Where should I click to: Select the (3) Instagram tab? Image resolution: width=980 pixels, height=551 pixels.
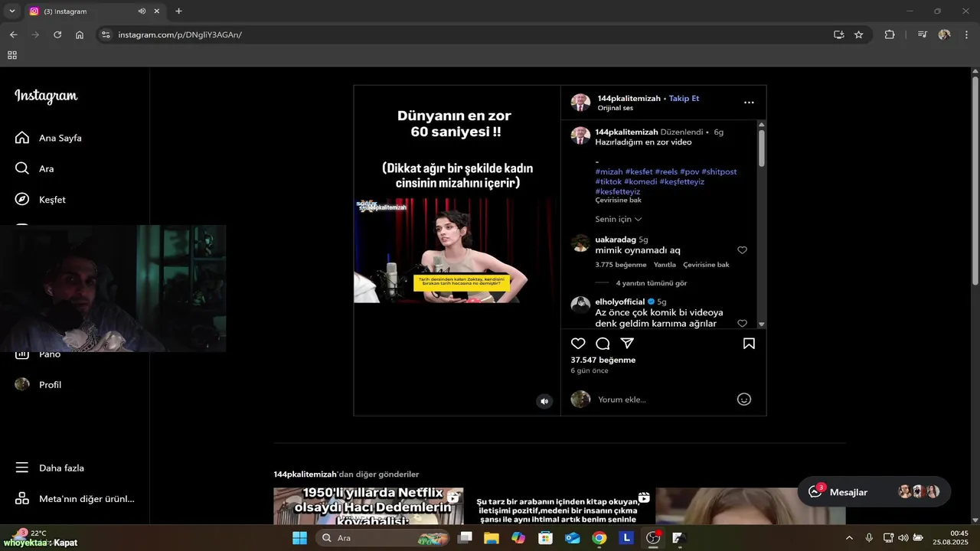click(94, 11)
